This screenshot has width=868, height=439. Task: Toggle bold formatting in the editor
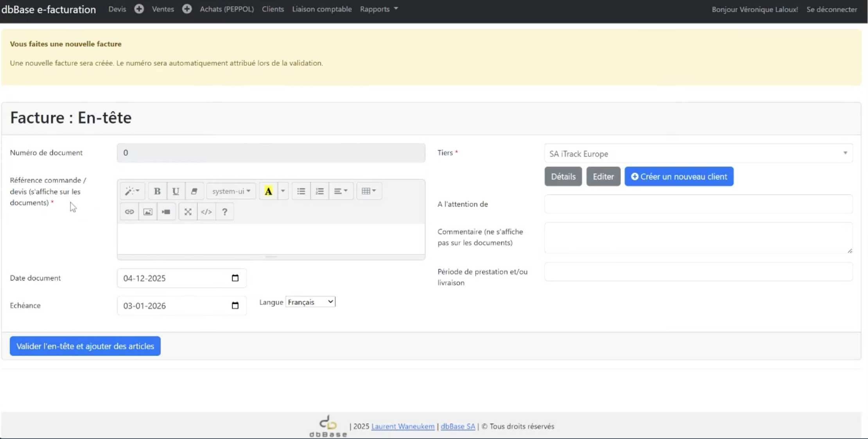tap(157, 191)
